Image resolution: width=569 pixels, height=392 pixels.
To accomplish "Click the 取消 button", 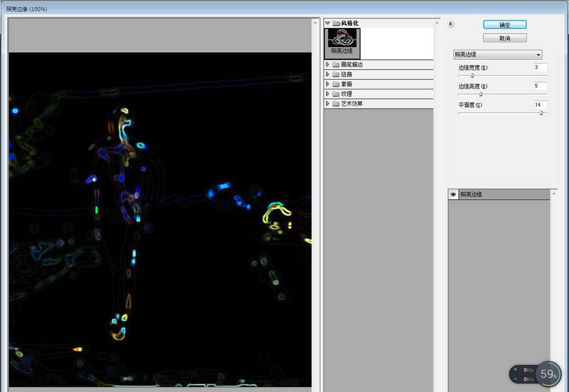I will click(505, 38).
